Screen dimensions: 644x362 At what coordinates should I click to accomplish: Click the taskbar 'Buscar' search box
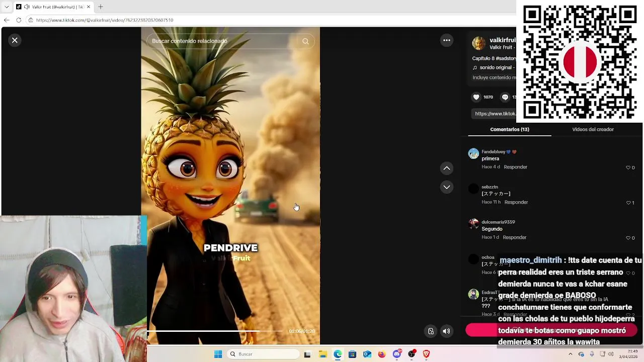pos(264,354)
